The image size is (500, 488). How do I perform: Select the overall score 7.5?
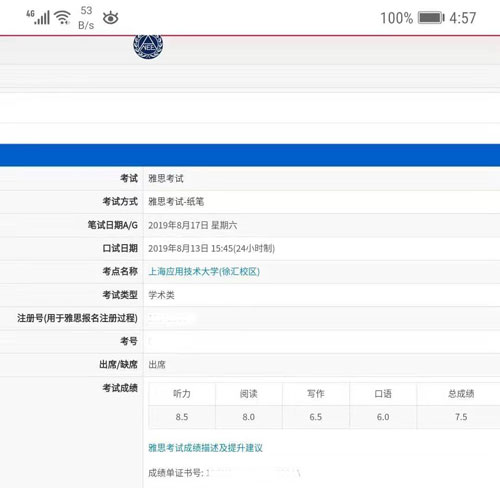click(x=461, y=417)
